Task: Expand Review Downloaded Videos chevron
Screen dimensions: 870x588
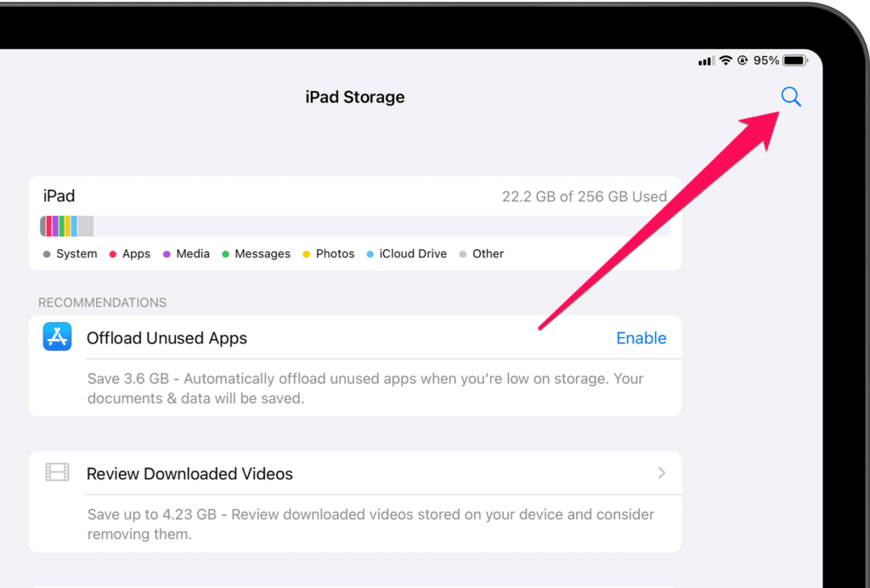Action: [662, 473]
